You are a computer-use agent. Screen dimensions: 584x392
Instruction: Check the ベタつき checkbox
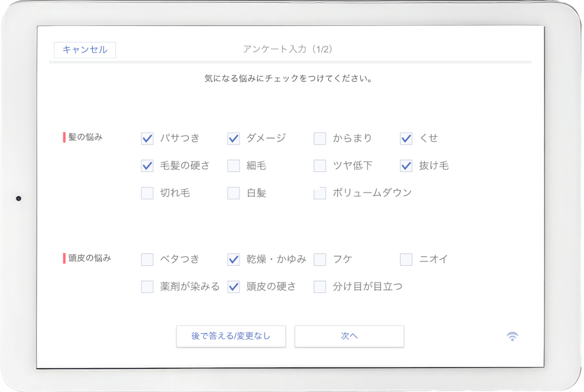[146, 259]
